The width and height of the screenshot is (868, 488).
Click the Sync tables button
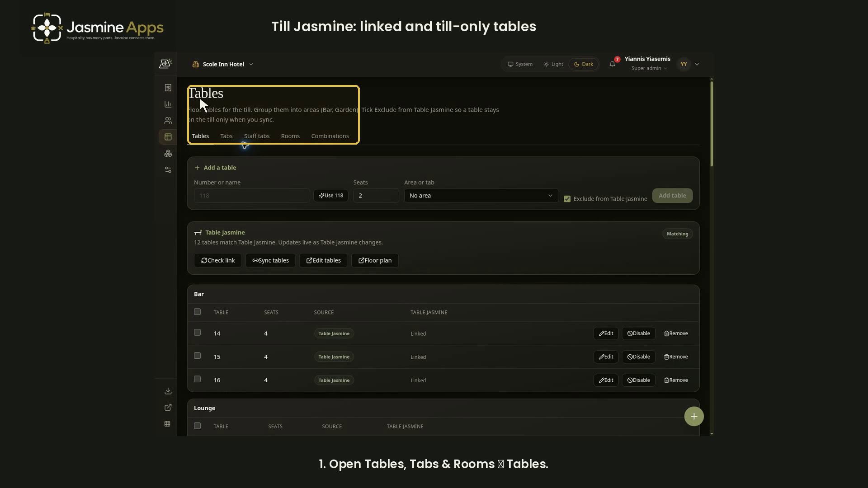coord(270,261)
